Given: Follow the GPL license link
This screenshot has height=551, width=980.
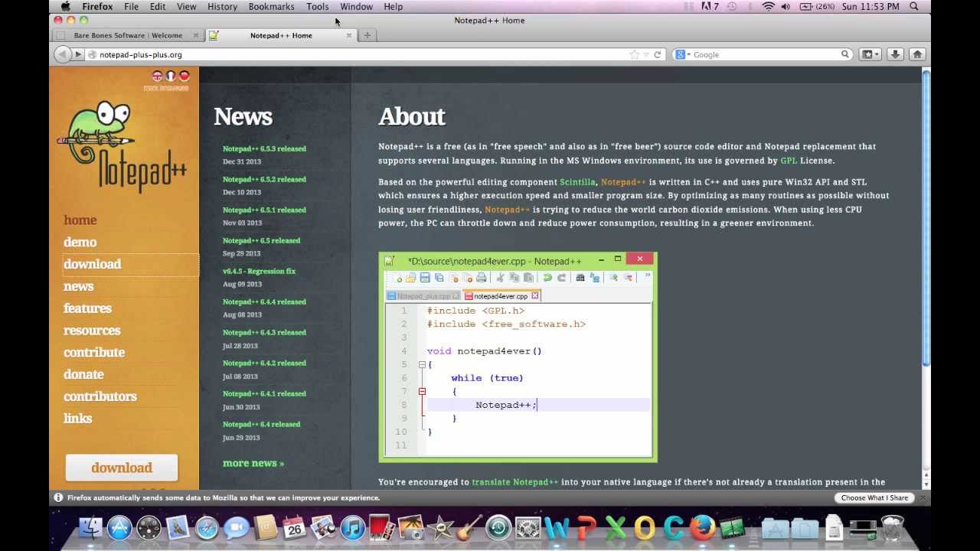Looking at the screenshot, I should 789,161.
